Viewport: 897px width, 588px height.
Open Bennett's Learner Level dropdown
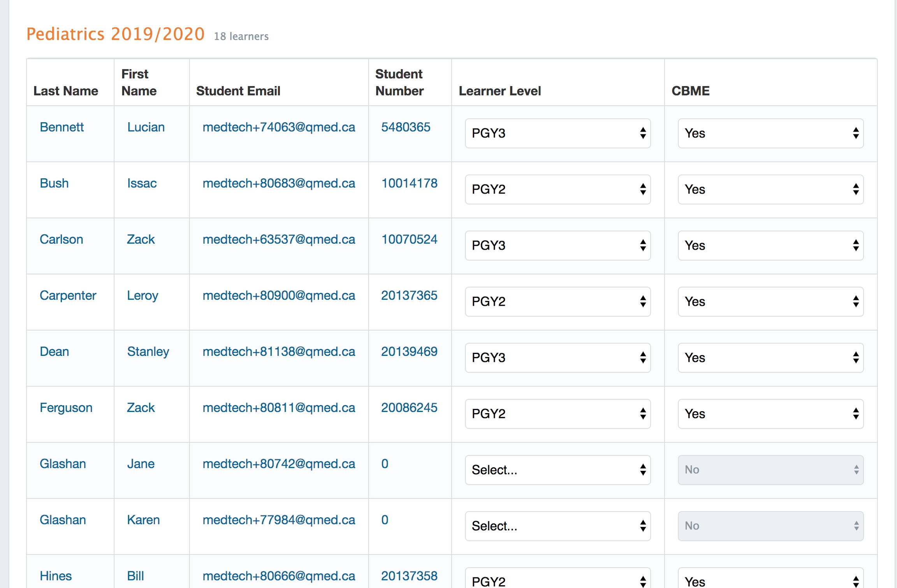tap(557, 133)
